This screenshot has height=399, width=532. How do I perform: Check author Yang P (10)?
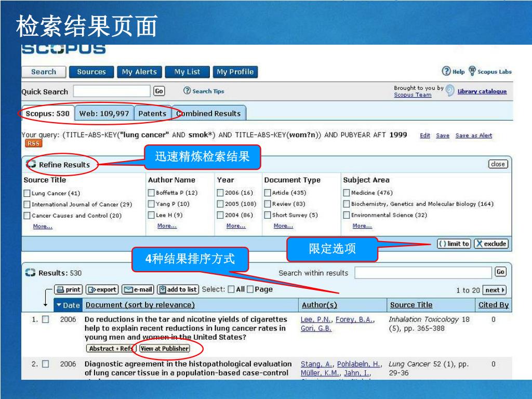point(151,204)
